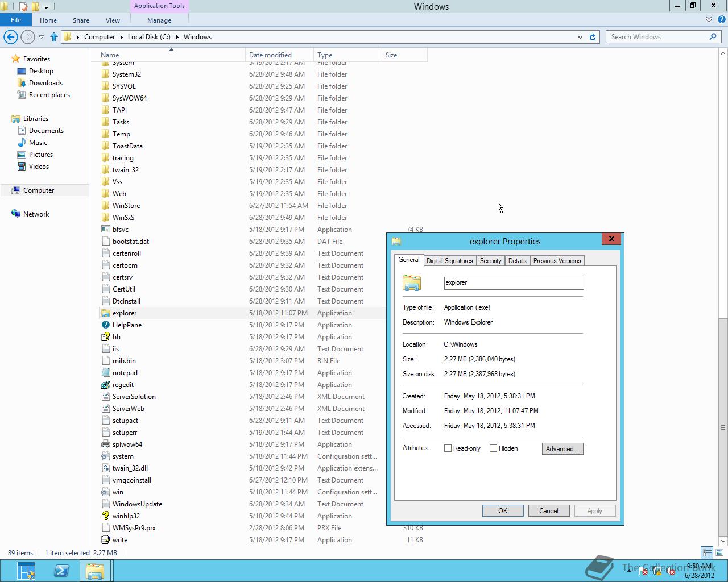Viewport: 728px width, 582px height.
Task: Switch to the Digital Signatures tab
Action: (x=449, y=261)
